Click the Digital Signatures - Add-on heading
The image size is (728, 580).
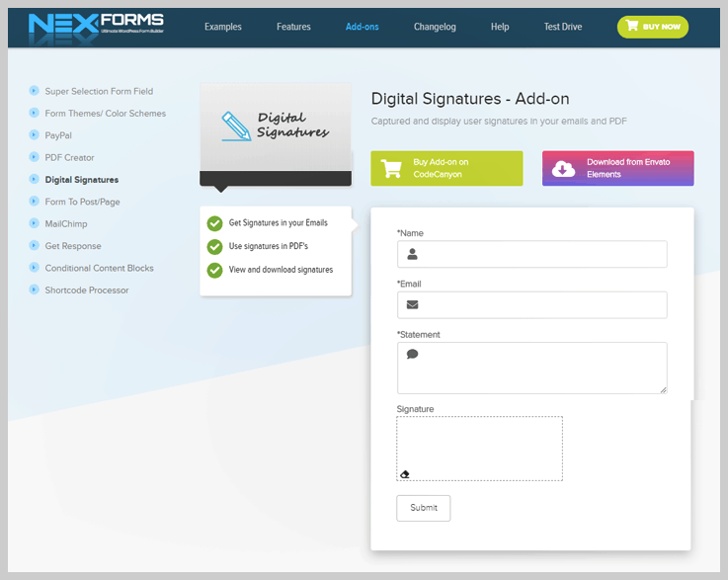click(470, 99)
